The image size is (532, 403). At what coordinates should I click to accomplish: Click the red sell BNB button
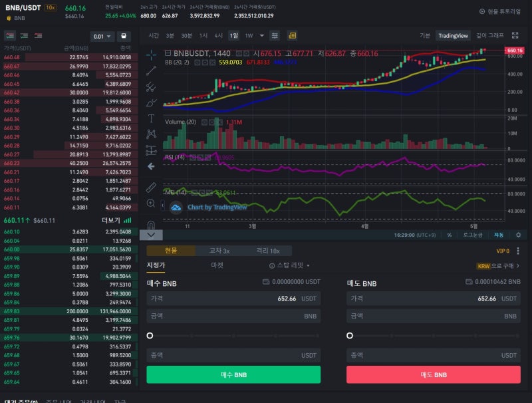tap(434, 375)
